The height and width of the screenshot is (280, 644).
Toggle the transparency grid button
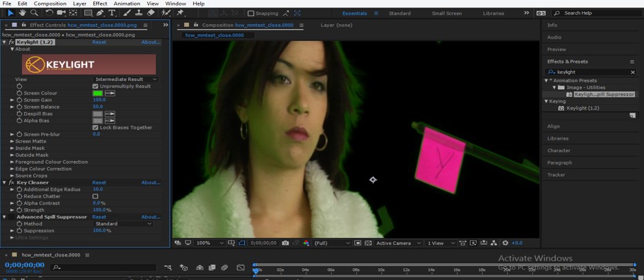click(x=368, y=243)
